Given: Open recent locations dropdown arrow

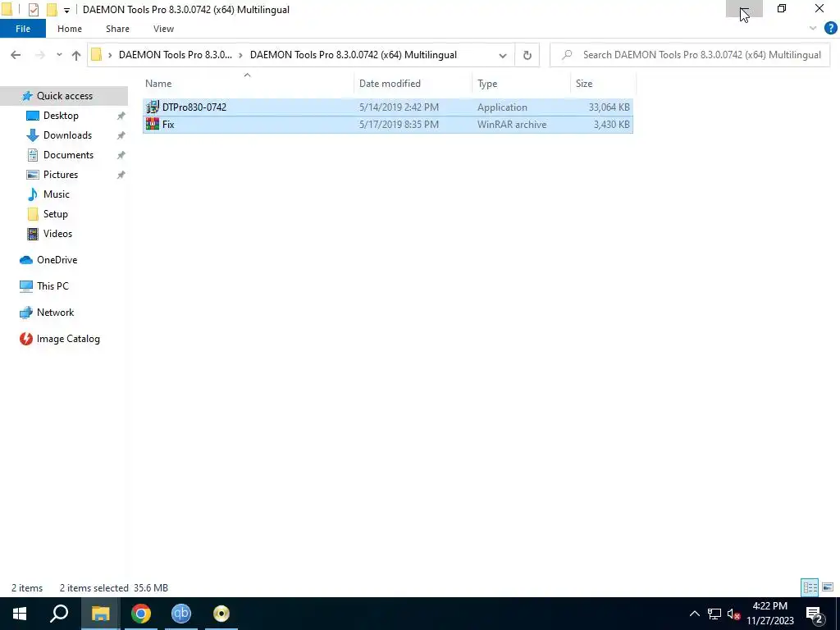Looking at the screenshot, I should 59,55.
